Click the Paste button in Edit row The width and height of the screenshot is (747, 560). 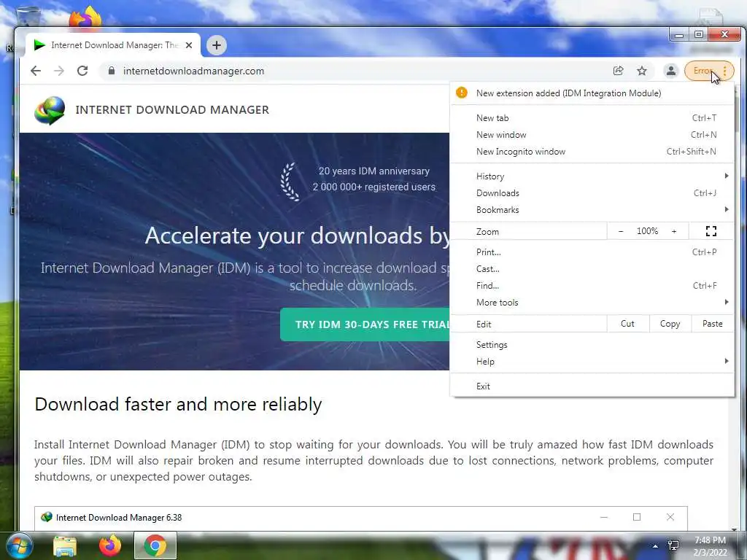tap(712, 324)
